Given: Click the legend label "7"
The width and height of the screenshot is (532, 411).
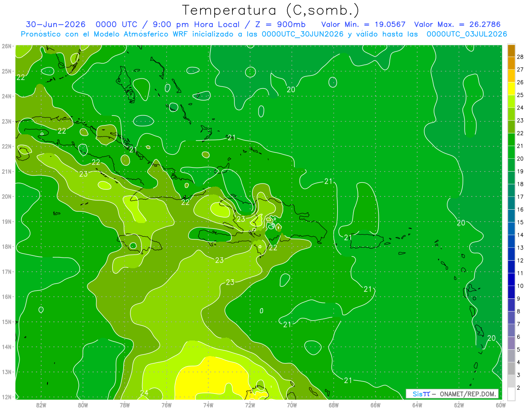Looking at the screenshot, I should [519, 324].
